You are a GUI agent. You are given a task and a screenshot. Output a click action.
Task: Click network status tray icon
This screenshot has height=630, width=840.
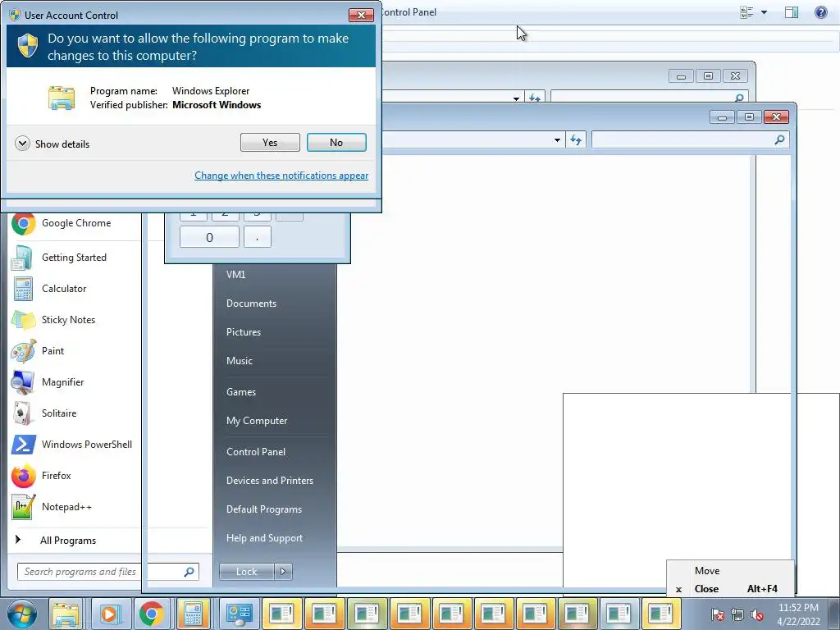(x=737, y=614)
